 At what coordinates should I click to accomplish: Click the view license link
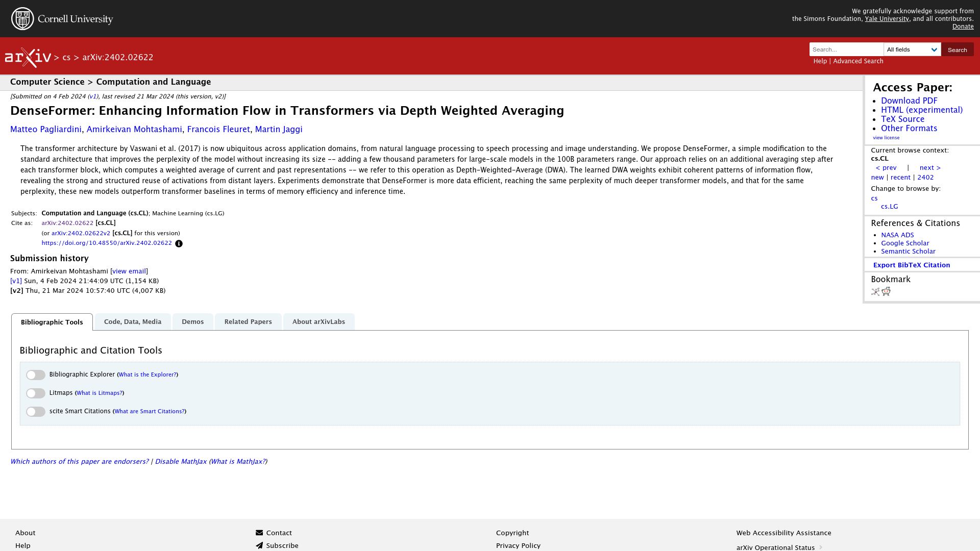(x=886, y=138)
